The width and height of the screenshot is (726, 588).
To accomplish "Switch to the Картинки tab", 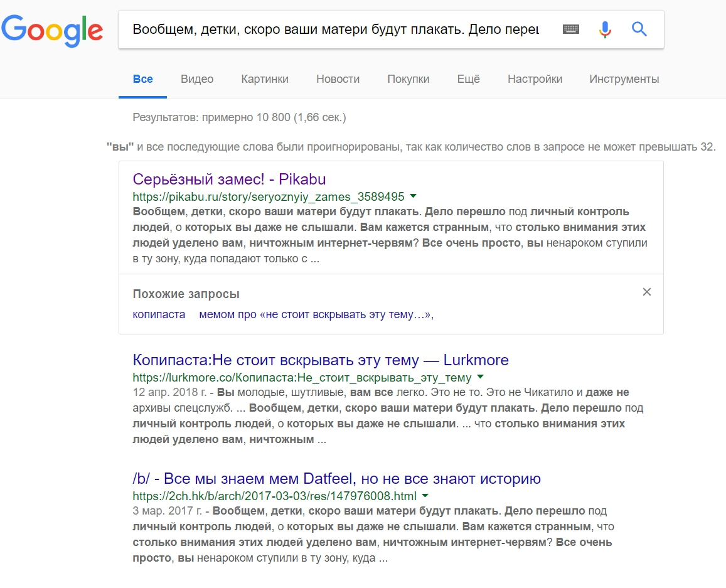I will click(265, 79).
